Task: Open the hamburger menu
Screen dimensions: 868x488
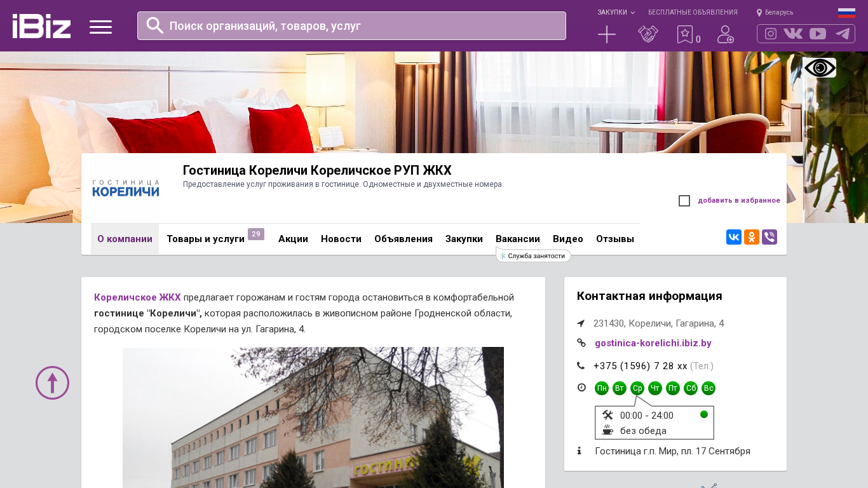Action: (100, 27)
